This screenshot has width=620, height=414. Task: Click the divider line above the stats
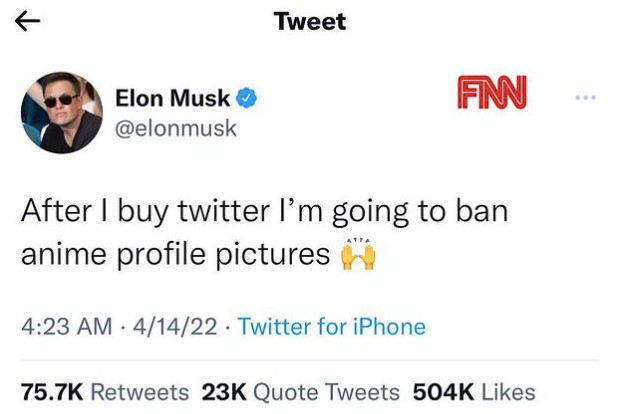pyautogui.click(x=310, y=360)
